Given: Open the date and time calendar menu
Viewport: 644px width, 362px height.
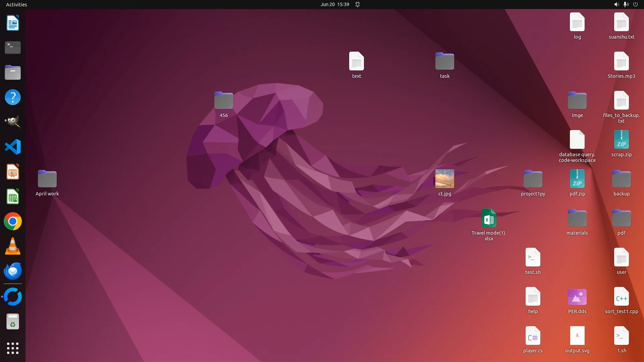Looking at the screenshot, I should click(x=334, y=4).
